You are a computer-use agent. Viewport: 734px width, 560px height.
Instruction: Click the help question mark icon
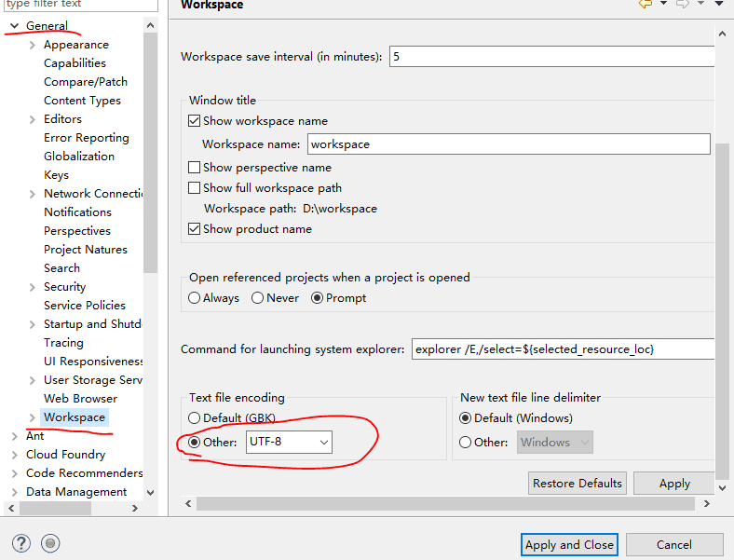[x=21, y=543]
